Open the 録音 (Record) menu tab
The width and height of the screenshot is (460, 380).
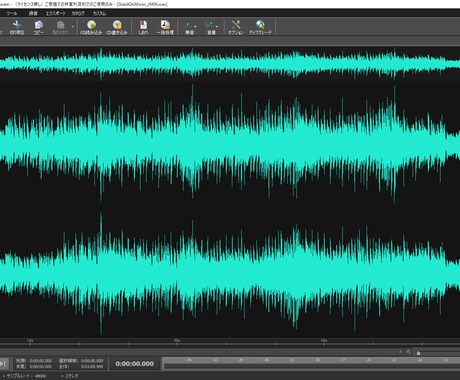33,13
